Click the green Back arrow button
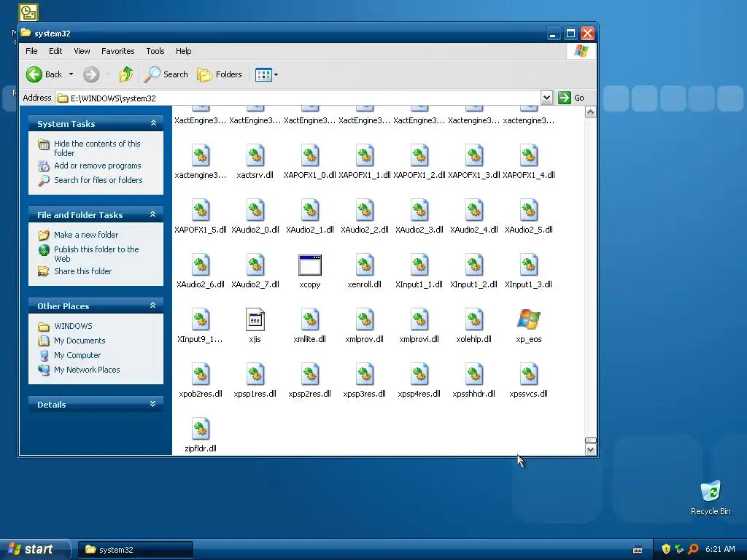Image resolution: width=747 pixels, height=560 pixels. click(34, 74)
